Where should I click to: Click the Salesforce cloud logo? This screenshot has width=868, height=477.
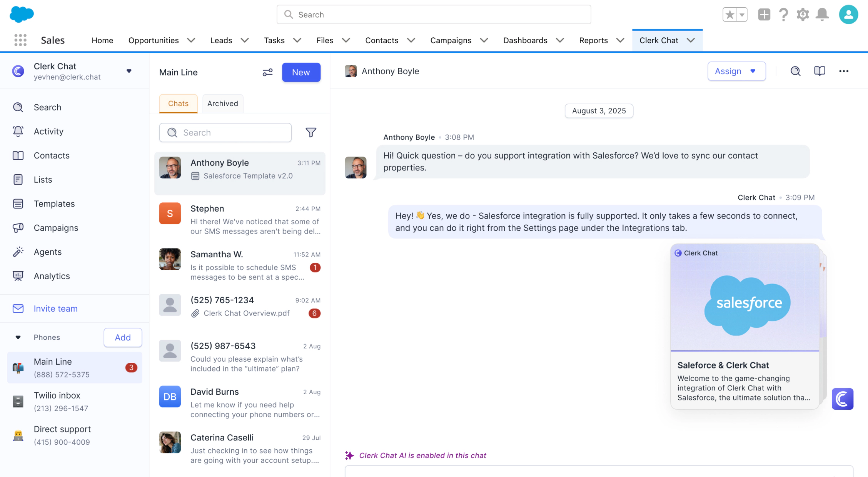click(x=22, y=14)
